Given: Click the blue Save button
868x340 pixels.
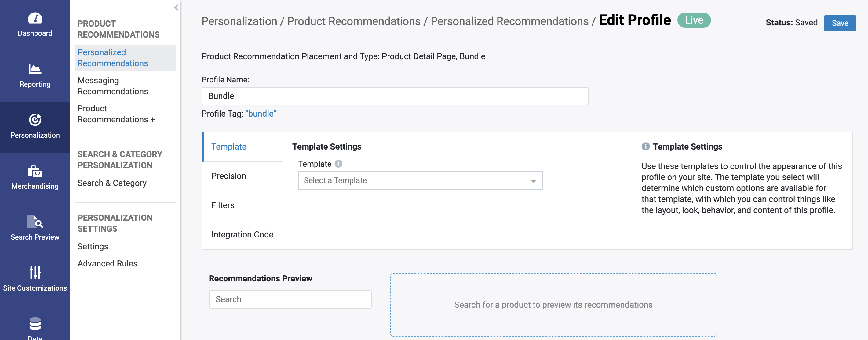Looking at the screenshot, I should point(840,23).
